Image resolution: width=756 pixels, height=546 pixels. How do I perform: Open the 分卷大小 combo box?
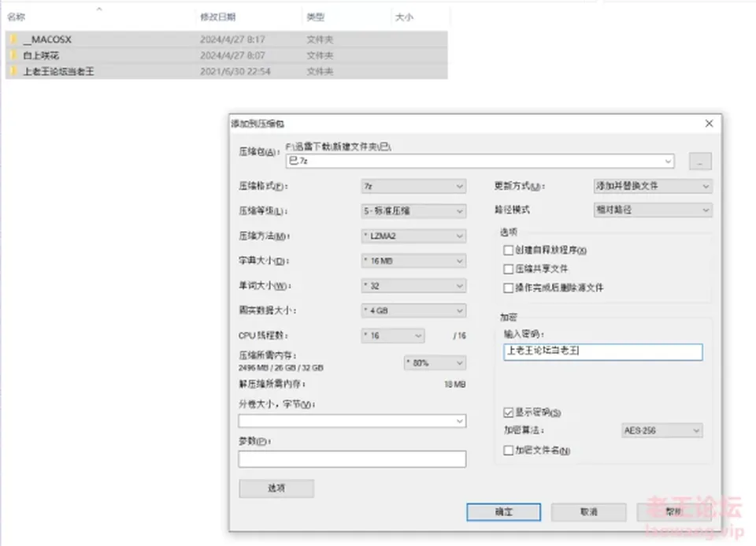[x=352, y=421]
